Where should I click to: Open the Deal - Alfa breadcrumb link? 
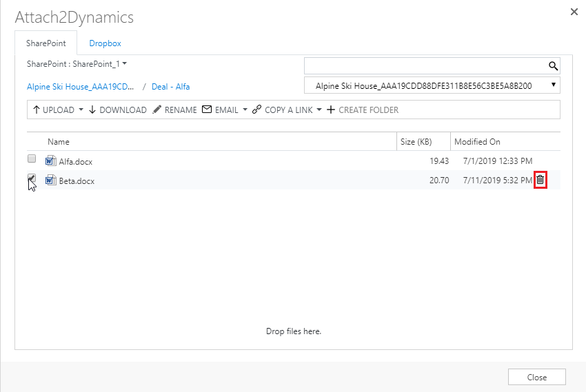170,87
